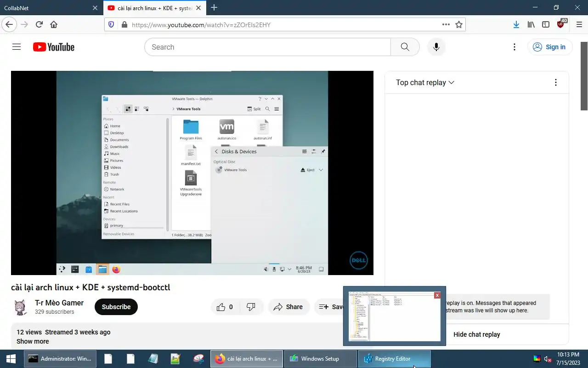Open YouTube settings three-dot menu
The image size is (588, 368).
514,47
